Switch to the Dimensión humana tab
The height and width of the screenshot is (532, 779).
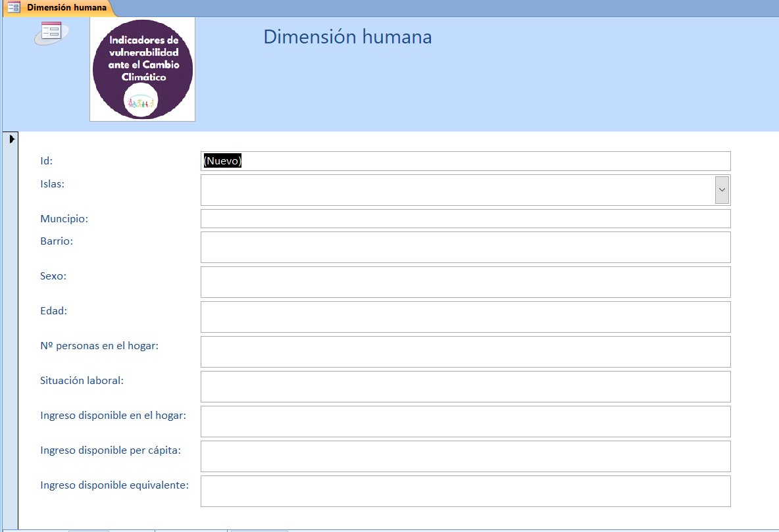click(x=66, y=7)
